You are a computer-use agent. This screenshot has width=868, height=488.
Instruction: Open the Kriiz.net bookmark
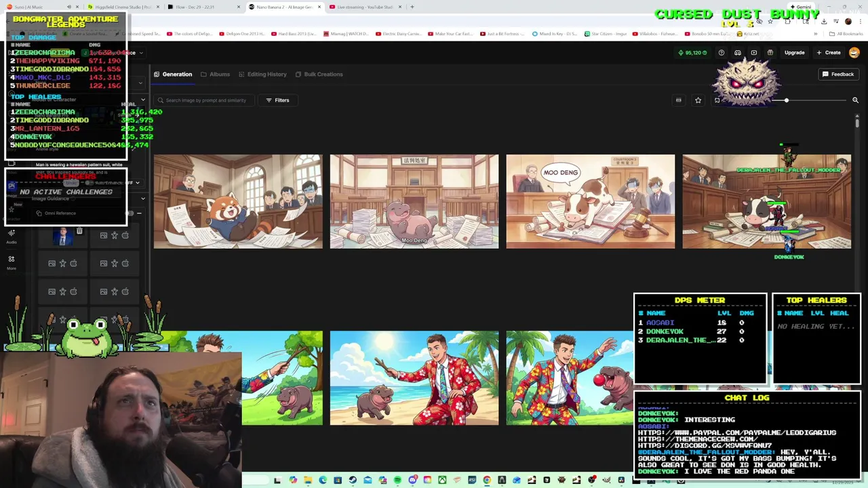[748, 34]
